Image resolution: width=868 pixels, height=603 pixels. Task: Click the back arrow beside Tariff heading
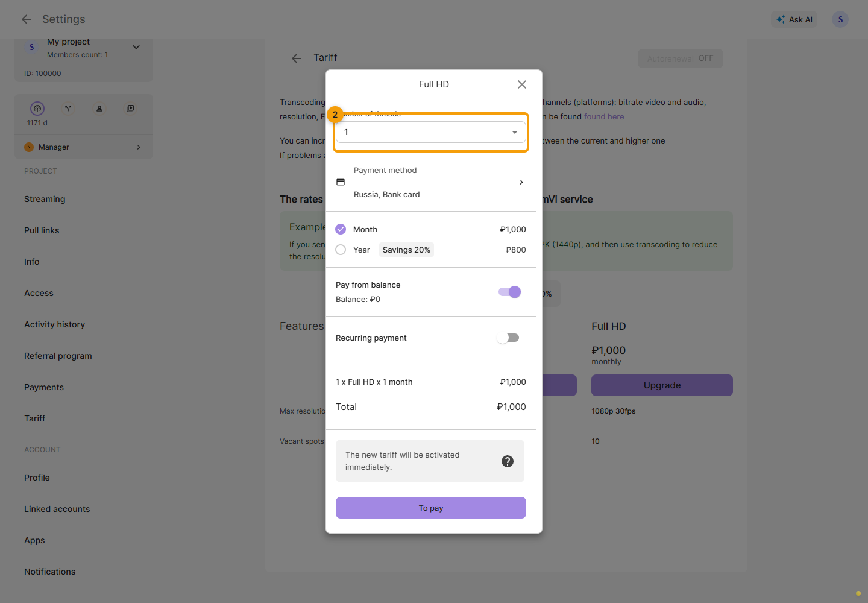click(297, 58)
